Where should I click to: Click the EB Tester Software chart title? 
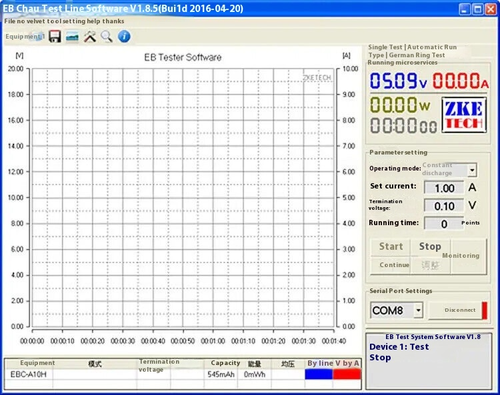(x=183, y=57)
